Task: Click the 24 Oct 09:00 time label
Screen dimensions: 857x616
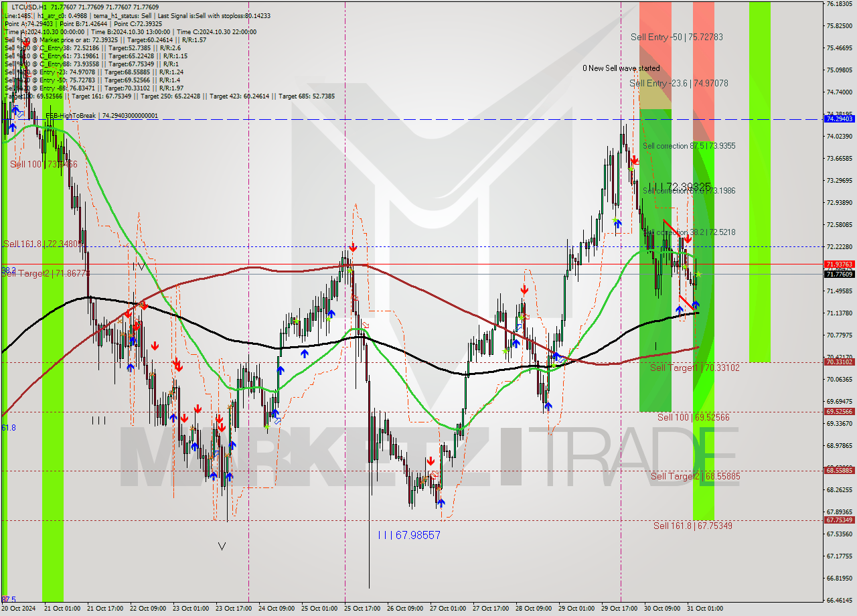Action: click(x=277, y=609)
